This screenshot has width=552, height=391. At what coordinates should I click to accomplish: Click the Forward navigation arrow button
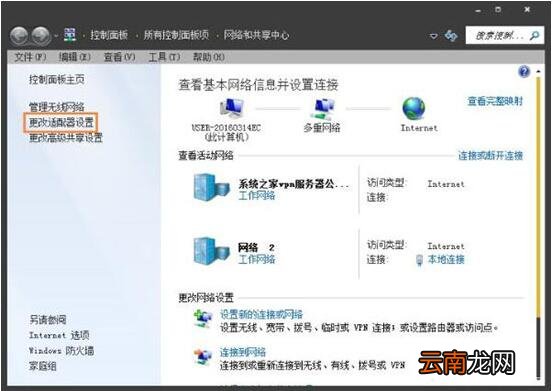(40, 36)
